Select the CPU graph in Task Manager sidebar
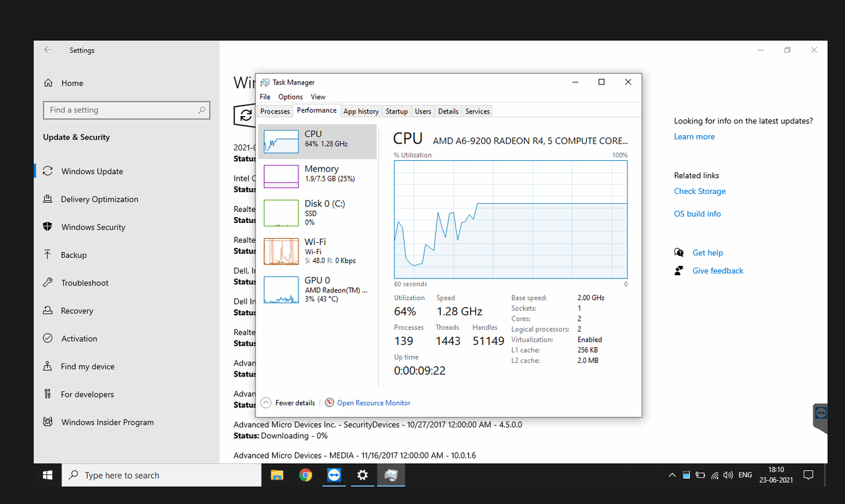This screenshot has height=504, width=845. [x=317, y=141]
